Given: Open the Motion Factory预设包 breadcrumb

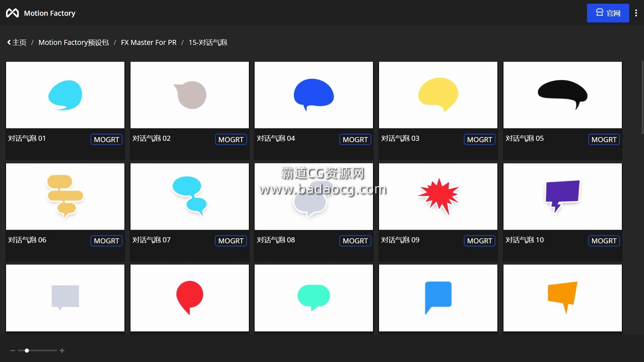Looking at the screenshot, I should pos(73,43).
